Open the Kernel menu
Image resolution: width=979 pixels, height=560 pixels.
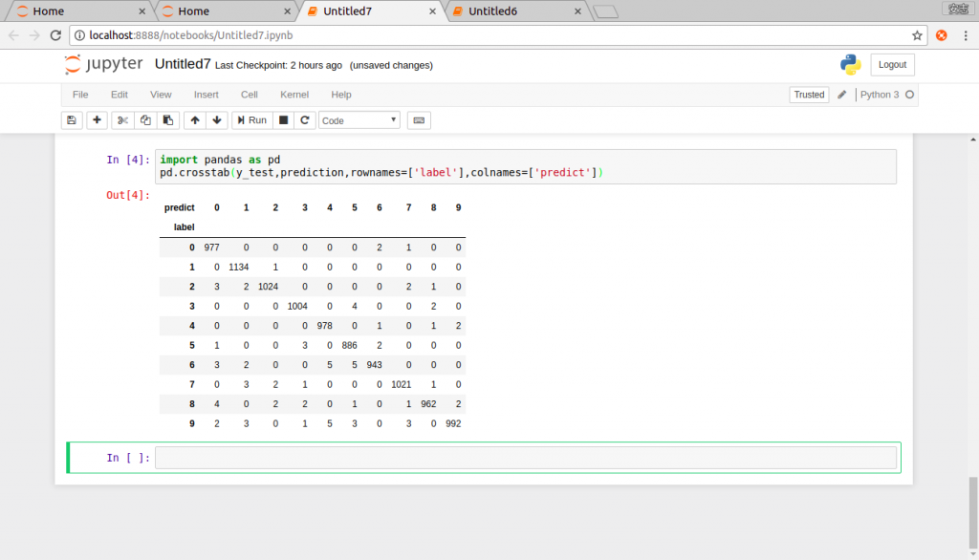(x=294, y=95)
